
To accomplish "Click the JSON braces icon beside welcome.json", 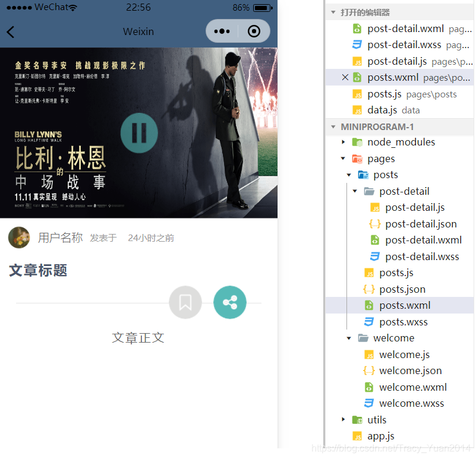I will pyautogui.click(x=369, y=371).
